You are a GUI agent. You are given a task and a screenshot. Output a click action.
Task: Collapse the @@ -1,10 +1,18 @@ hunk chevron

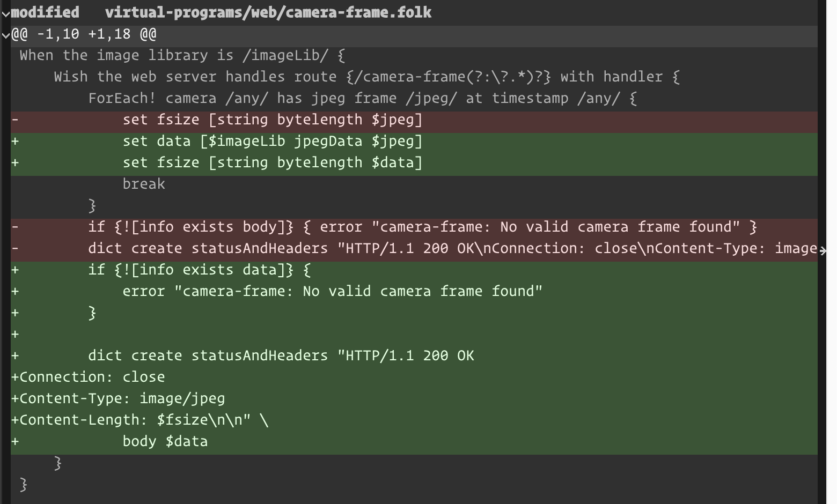6,35
